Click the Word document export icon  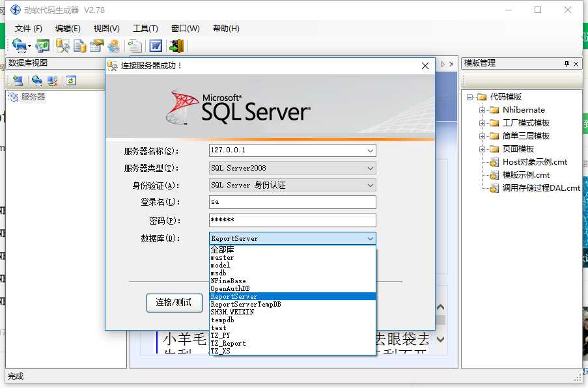pos(155,46)
